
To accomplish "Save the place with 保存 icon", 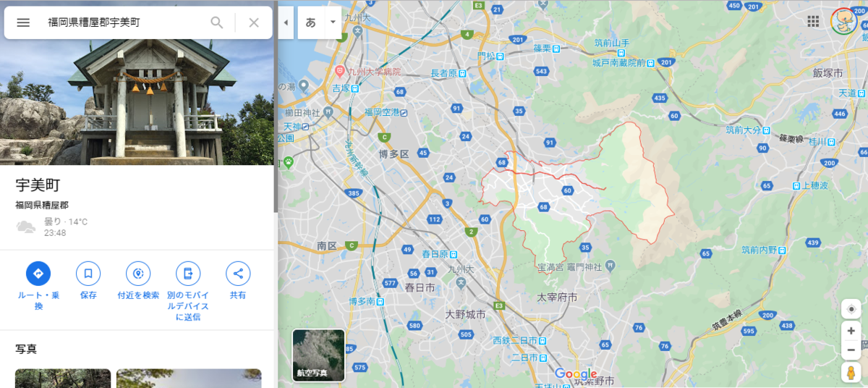I will pos(88,274).
